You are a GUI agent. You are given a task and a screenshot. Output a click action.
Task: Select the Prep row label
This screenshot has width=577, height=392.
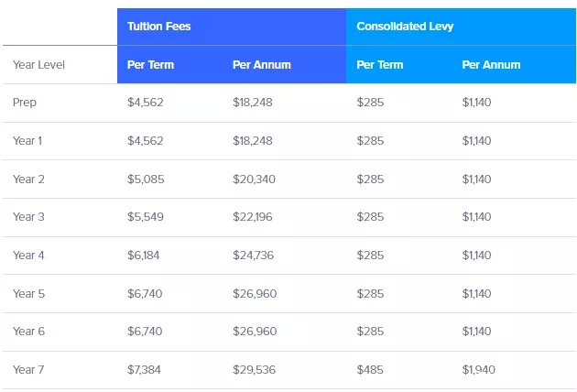pos(25,103)
